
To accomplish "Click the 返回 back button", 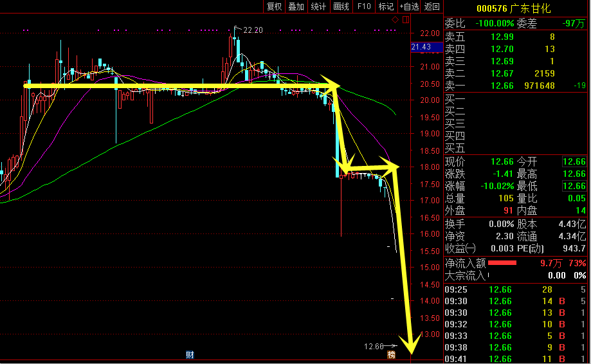I will pos(432,6).
